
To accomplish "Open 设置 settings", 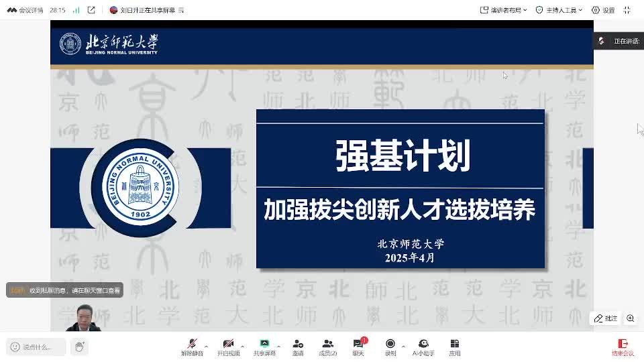I will [603, 10].
